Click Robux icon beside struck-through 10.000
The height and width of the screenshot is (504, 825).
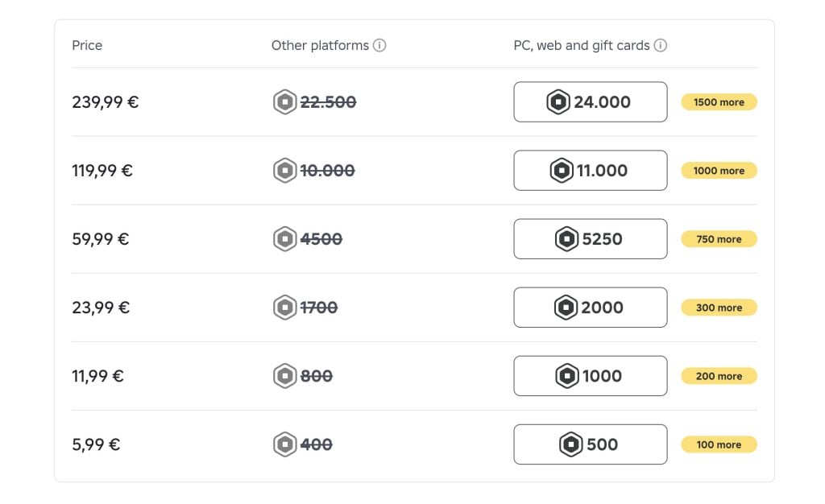(x=284, y=171)
